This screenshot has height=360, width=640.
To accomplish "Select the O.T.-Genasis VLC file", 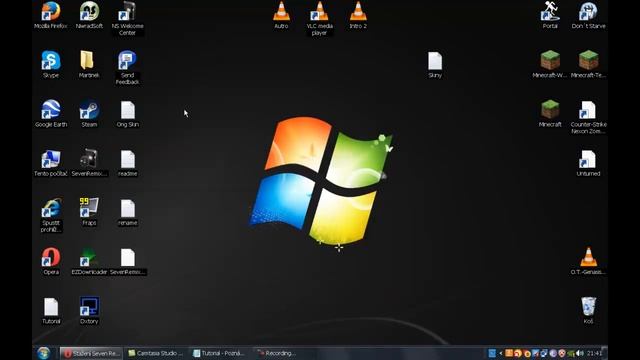I will click(x=588, y=261).
